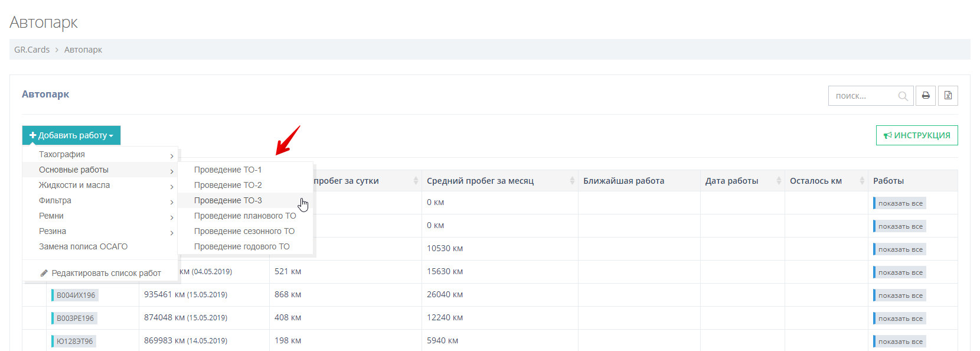980x351 pixels.
Task: Select Проведение ТО-1 menu item
Action: click(x=228, y=170)
